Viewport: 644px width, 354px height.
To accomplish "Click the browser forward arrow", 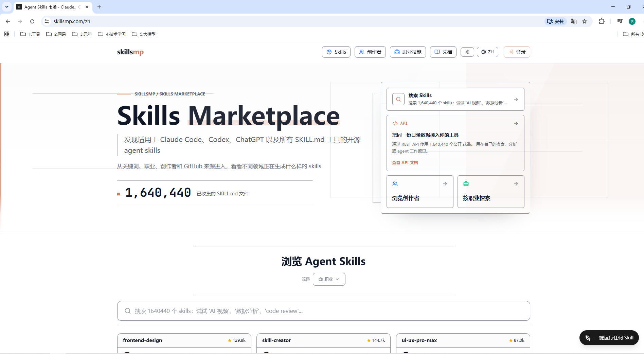I will tap(20, 21).
